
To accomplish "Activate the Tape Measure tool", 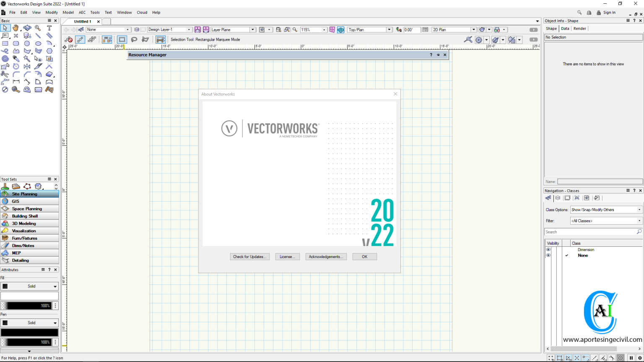I will pos(16,89).
